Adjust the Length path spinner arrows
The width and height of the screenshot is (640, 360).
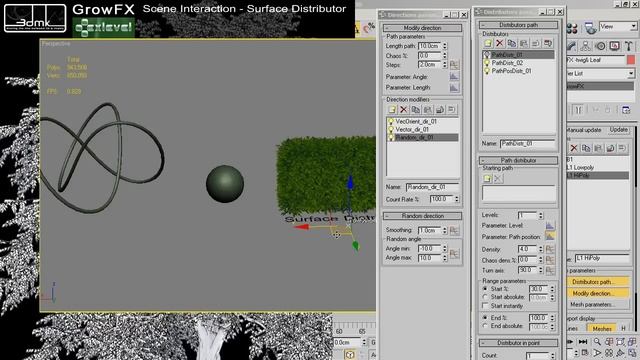click(x=444, y=46)
